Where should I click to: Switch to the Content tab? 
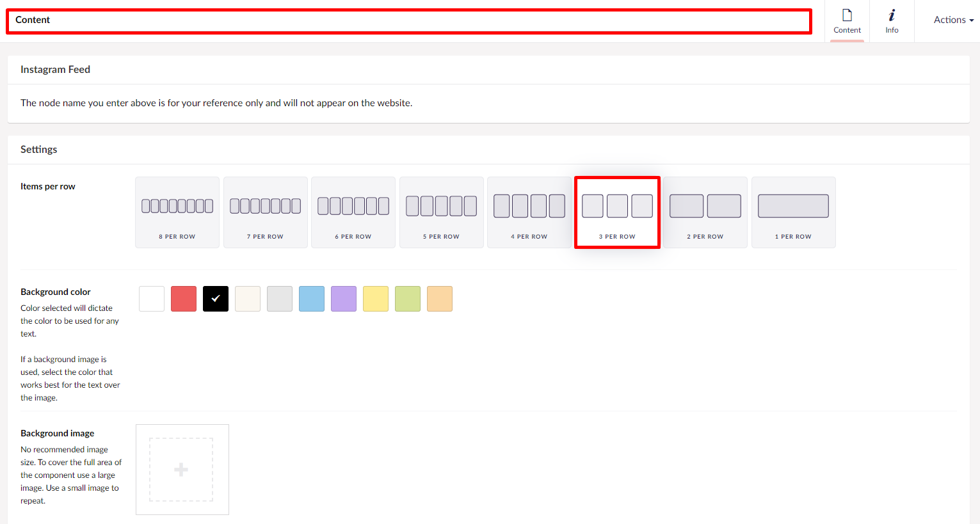click(847, 21)
